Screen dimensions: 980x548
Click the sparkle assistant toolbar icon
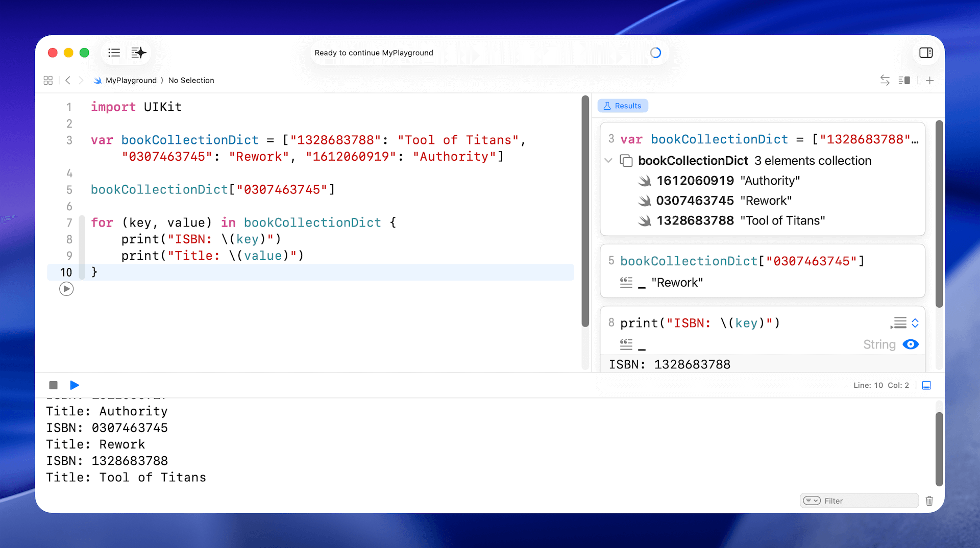click(x=138, y=53)
